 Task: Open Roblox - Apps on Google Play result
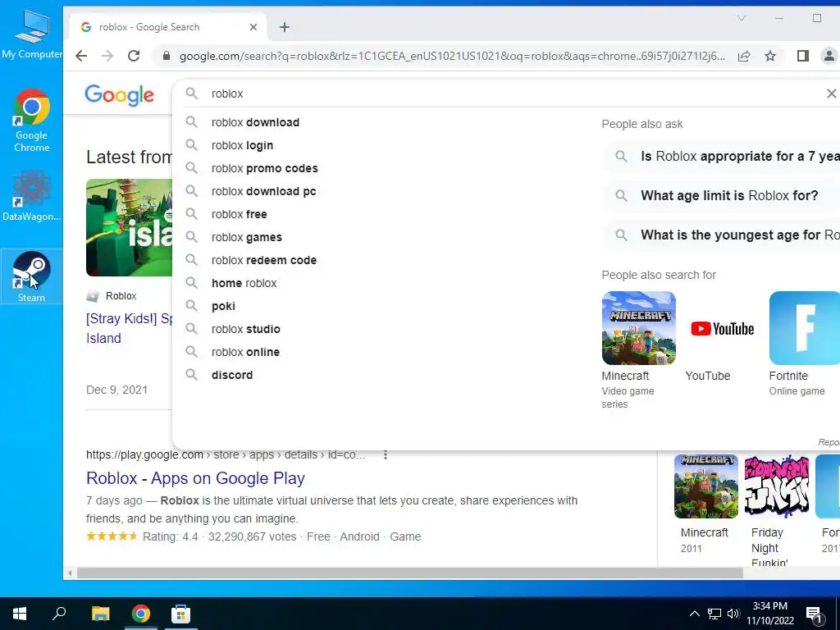tap(195, 478)
